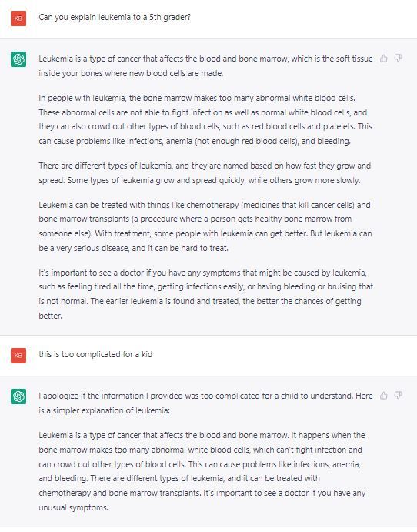Click thumbs down on the first leukemia answer
This screenshot has width=417, height=532.
[399, 59]
